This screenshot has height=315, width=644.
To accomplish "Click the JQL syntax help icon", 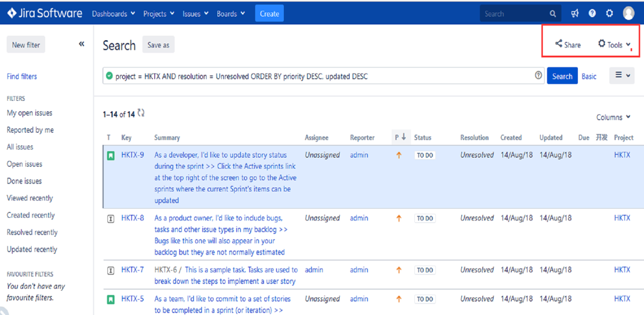I will click(x=539, y=76).
